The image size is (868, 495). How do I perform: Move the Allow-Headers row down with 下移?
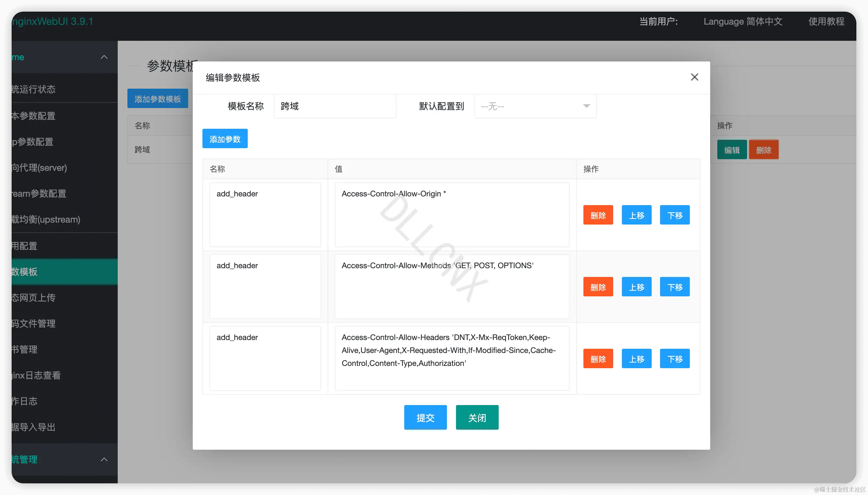tap(674, 359)
